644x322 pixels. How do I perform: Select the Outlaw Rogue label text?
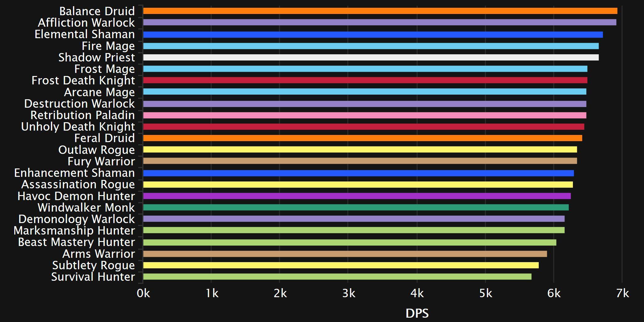click(96, 150)
